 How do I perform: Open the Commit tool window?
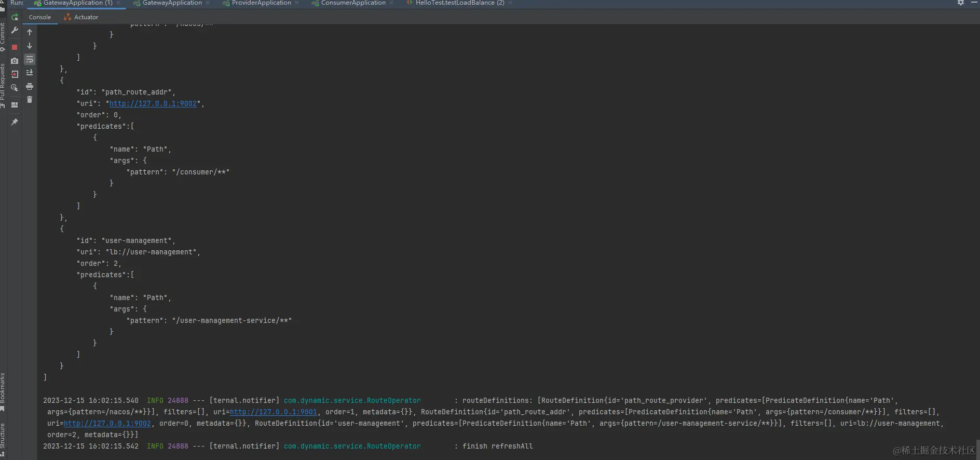tap(3, 37)
